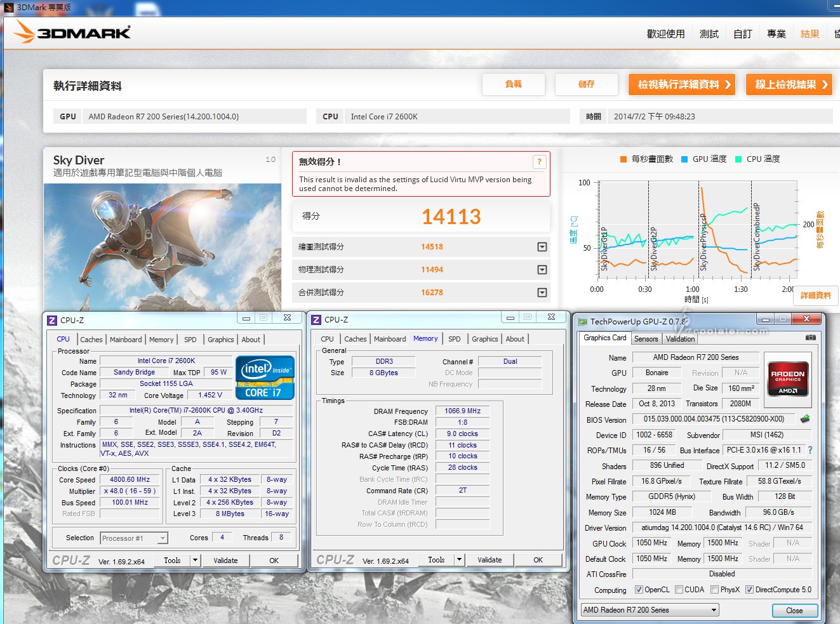
Task: Click OK button in Memory CPU-Z window
Action: 538,560
